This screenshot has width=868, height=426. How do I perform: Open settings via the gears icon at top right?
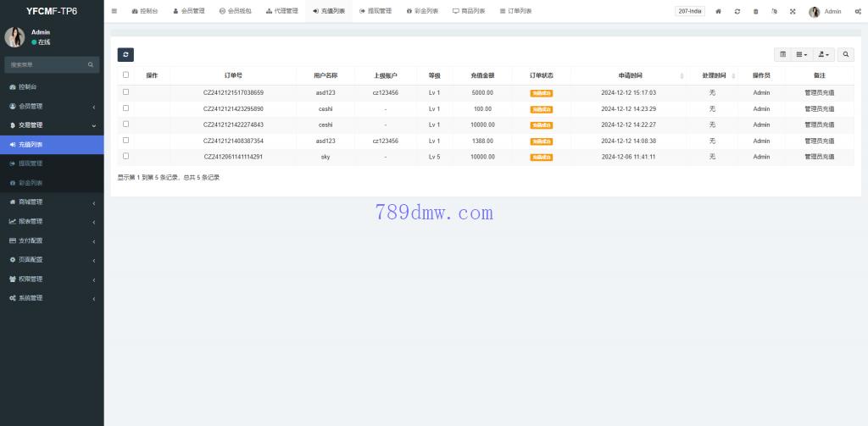coord(856,12)
